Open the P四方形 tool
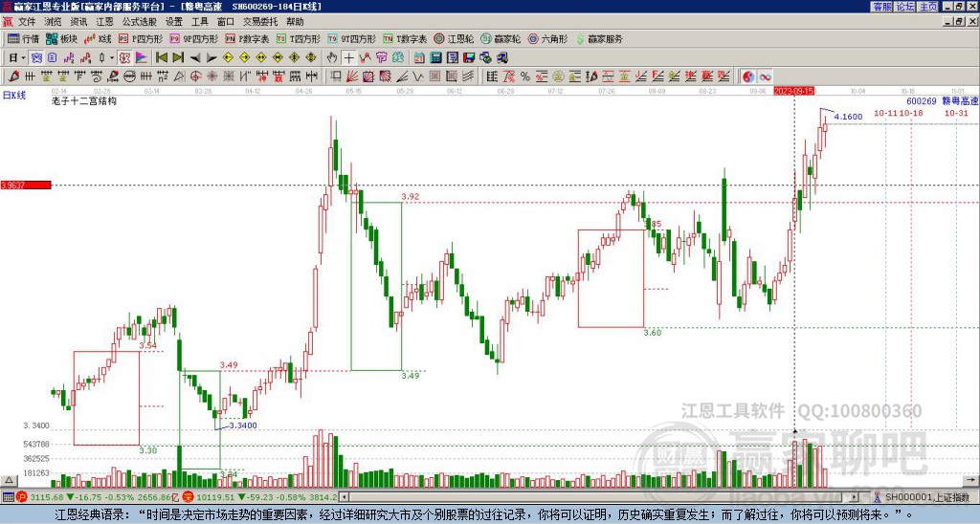The width and height of the screenshot is (980, 524). tap(141, 38)
